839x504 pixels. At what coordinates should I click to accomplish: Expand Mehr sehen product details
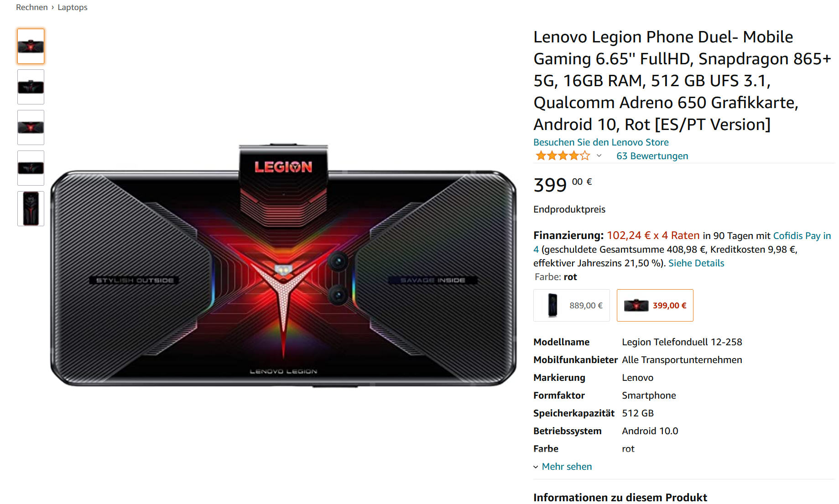(567, 467)
